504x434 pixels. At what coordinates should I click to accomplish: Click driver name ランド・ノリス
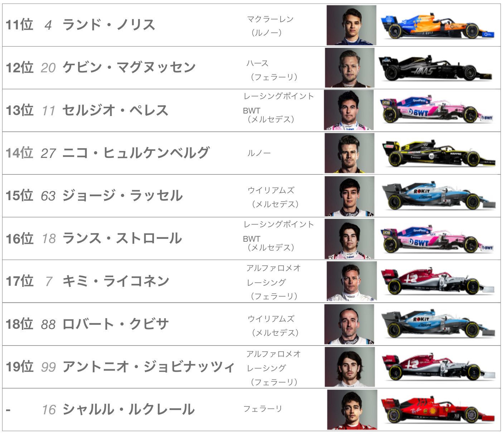109,25
